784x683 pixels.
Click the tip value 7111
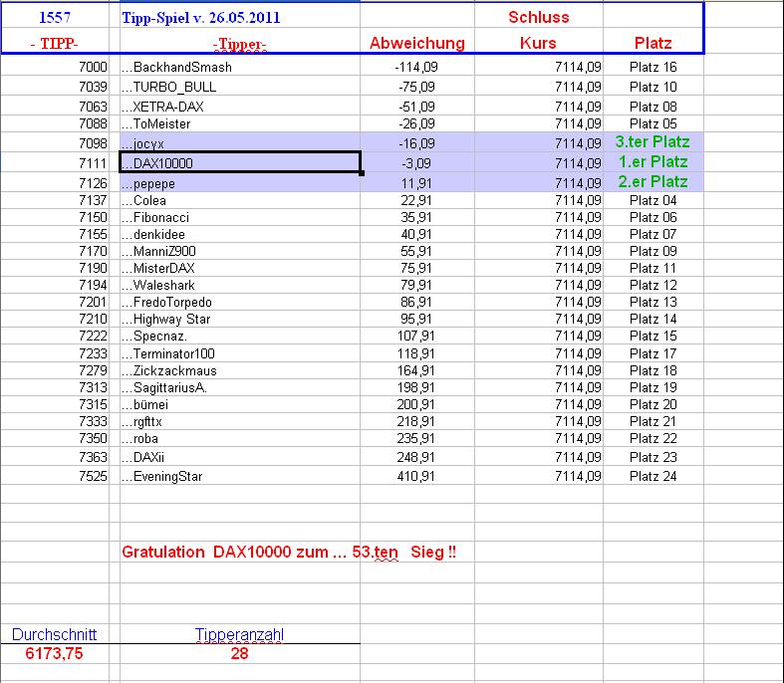pyautogui.click(x=93, y=163)
